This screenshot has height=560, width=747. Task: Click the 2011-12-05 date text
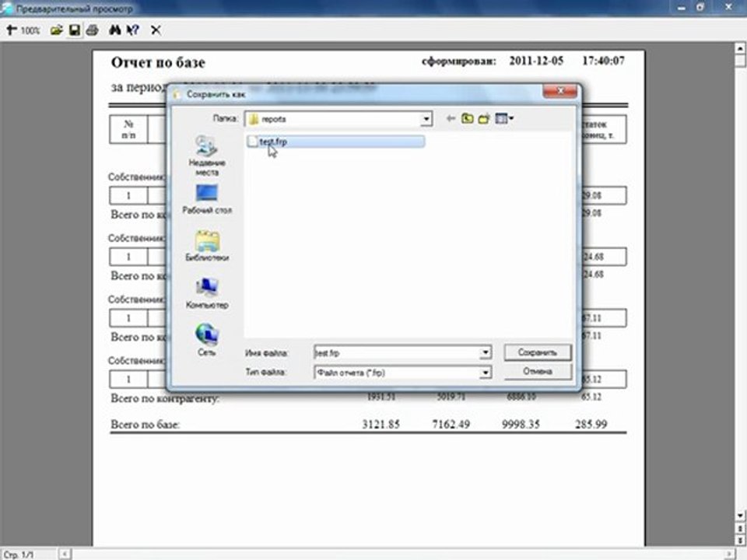(x=536, y=61)
